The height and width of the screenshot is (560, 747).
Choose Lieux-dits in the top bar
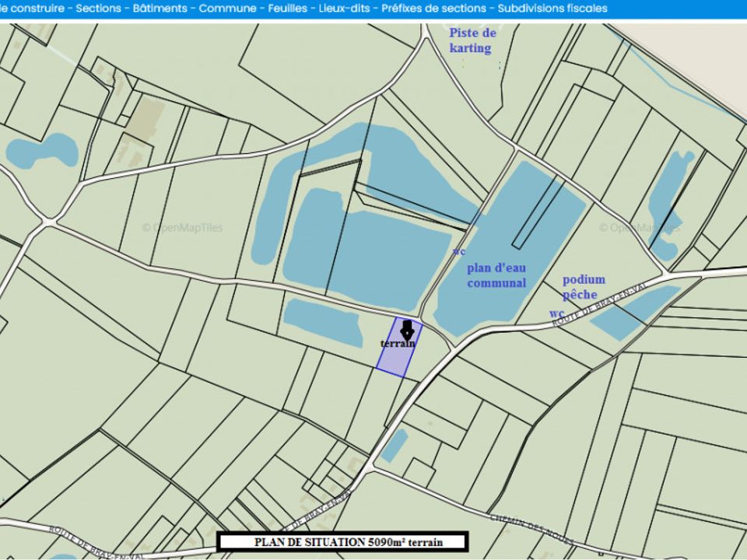pos(344,8)
